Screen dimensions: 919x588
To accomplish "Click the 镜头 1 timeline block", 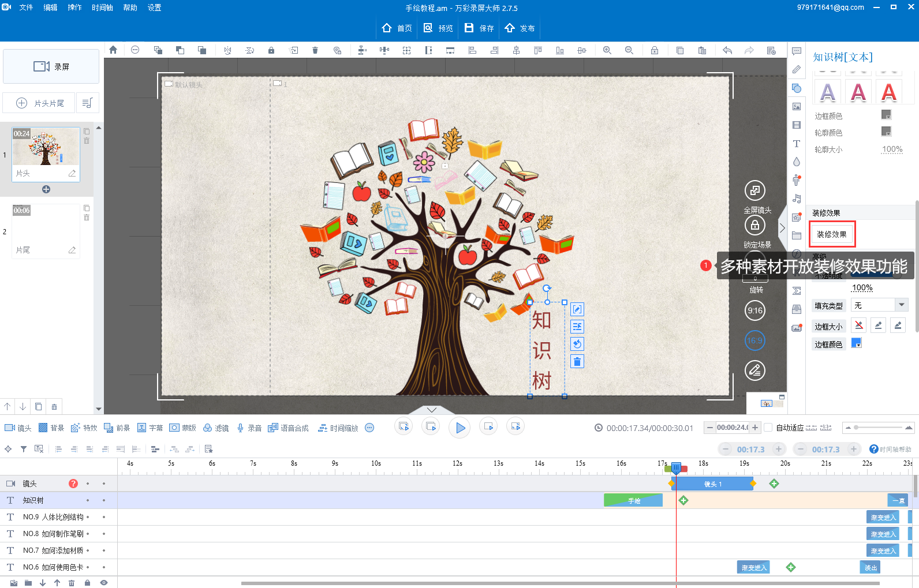I will 712,484.
